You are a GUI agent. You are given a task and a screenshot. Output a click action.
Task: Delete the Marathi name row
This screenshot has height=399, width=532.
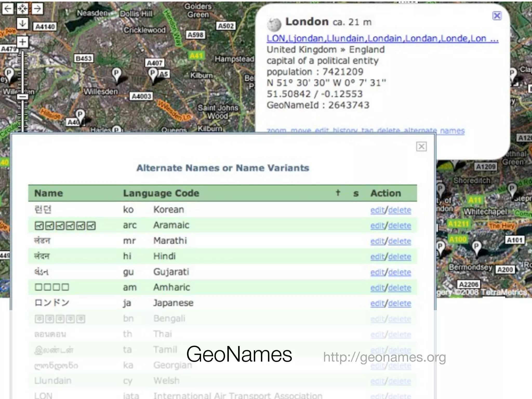click(x=400, y=241)
